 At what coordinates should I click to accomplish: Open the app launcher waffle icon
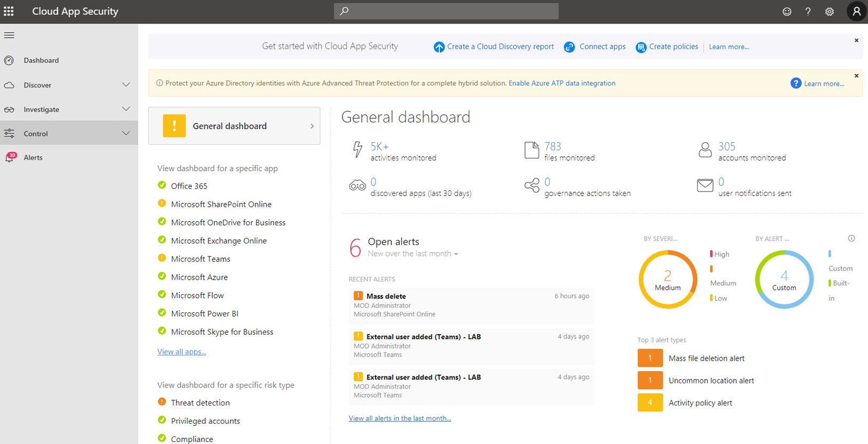pos(9,11)
